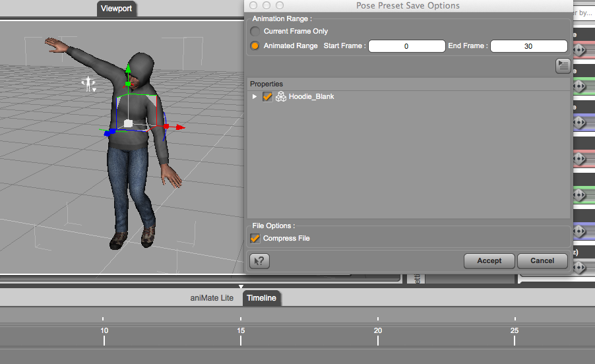This screenshot has width=595, height=364.
Task: Click the "Properties" list header
Action: pos(266,84)
